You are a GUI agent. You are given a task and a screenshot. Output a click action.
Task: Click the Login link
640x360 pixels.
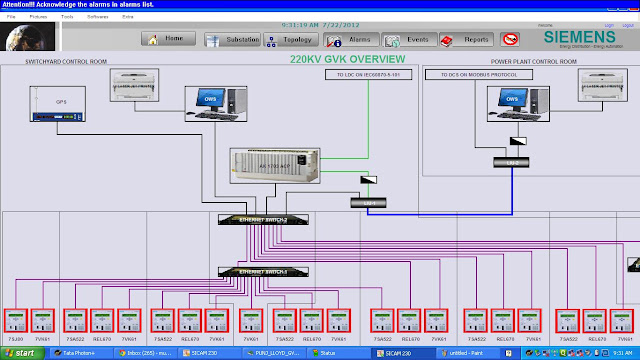[609, 25]
